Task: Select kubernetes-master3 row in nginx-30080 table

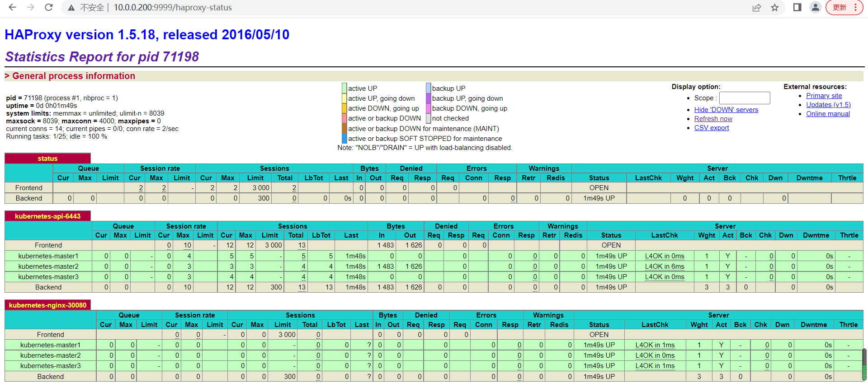Action: point(434,366)
